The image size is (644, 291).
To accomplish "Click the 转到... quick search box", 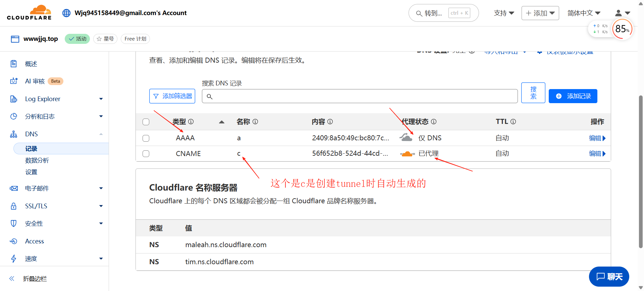I will [443, 13].
